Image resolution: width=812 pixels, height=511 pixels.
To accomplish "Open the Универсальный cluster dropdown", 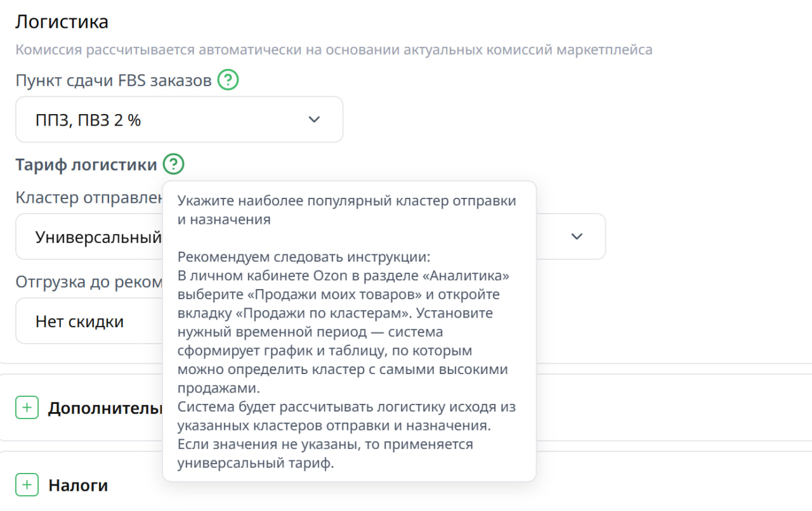I will tap(89, 236).
